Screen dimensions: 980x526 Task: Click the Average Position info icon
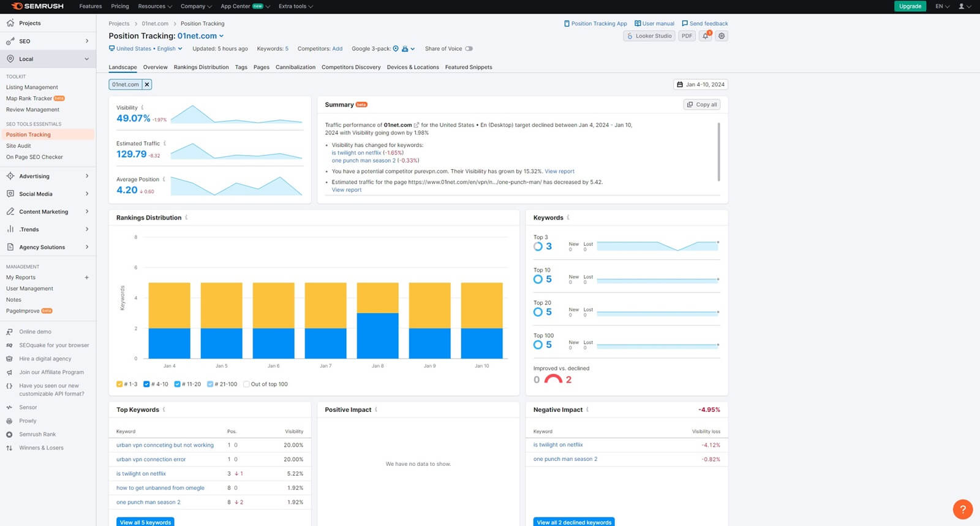tap(164, 180)
